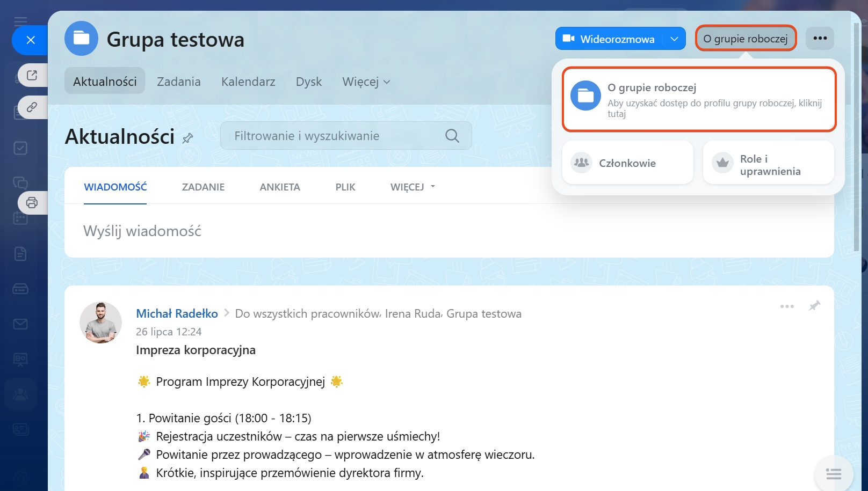The height and width of the screenshot is (491, 868).
Task: Close the group side panel
Action: (x=31, y=40)
